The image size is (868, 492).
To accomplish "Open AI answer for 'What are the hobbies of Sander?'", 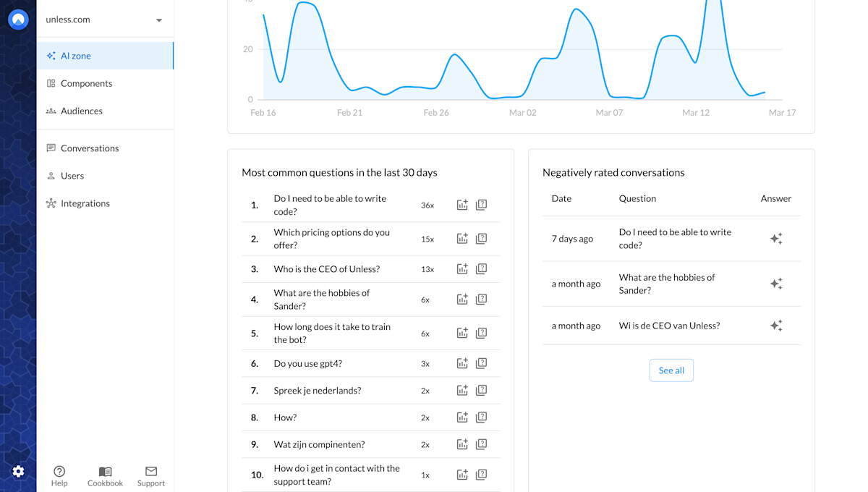I will coord(776,283).
